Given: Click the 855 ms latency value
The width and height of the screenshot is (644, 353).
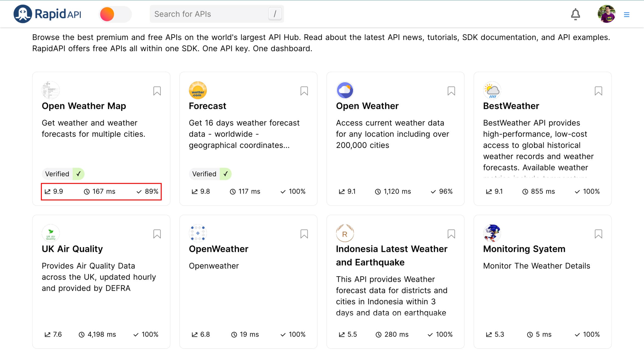Looking at the screenshot, I should tap(539, 191).
